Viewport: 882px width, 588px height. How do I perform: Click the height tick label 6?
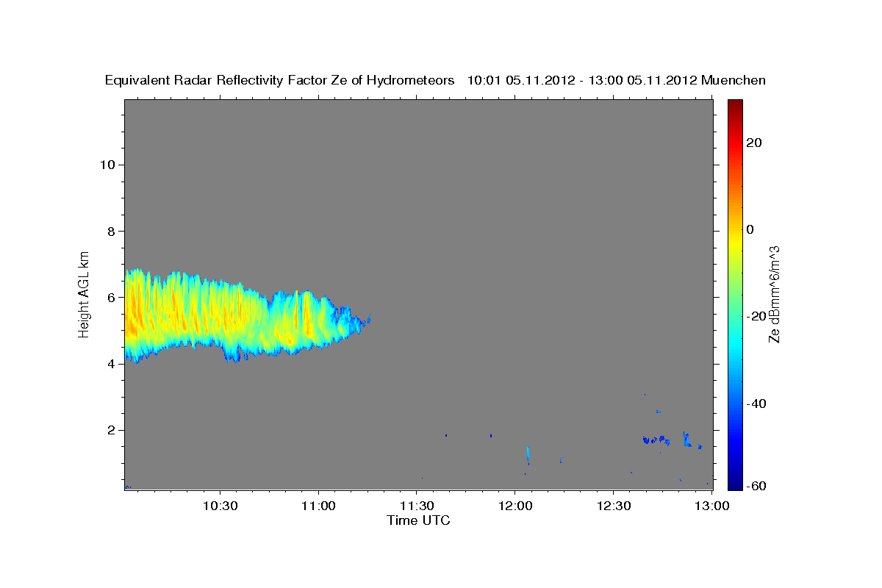(x=112, y=297)
